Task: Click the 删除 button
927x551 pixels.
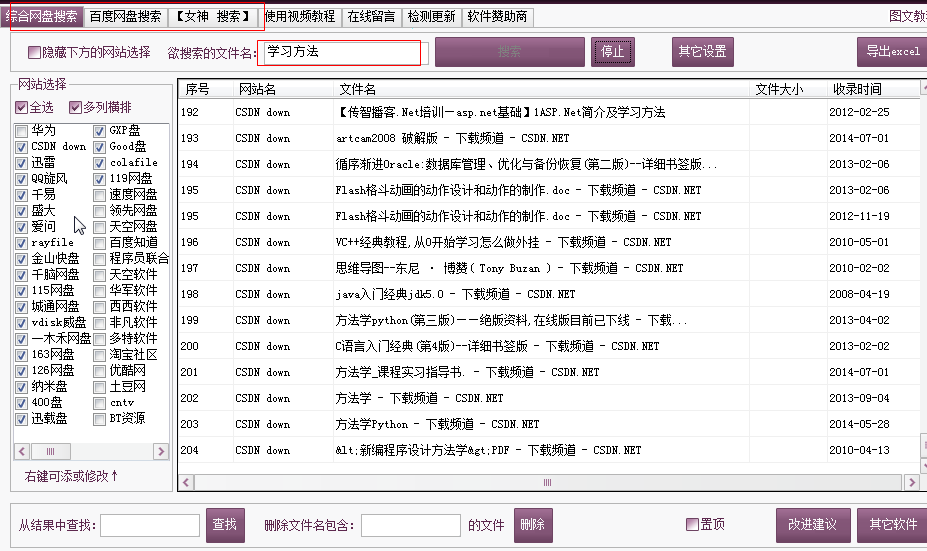Action: [x=533, y=525]
